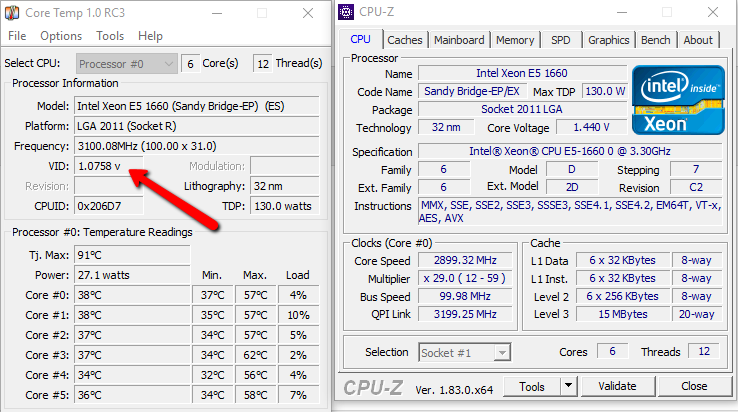738x412 pixels.
Task: Select the SPD tab
Action: click(561, 40)
